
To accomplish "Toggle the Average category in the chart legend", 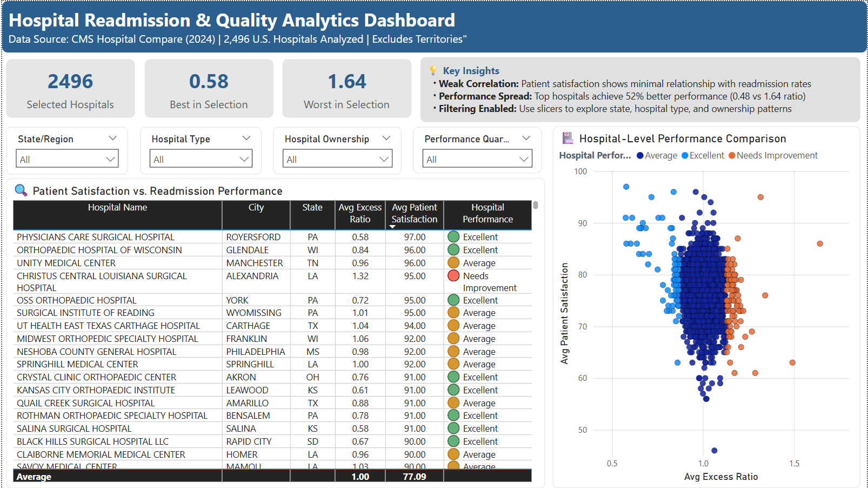I will [x=657, y=155].
